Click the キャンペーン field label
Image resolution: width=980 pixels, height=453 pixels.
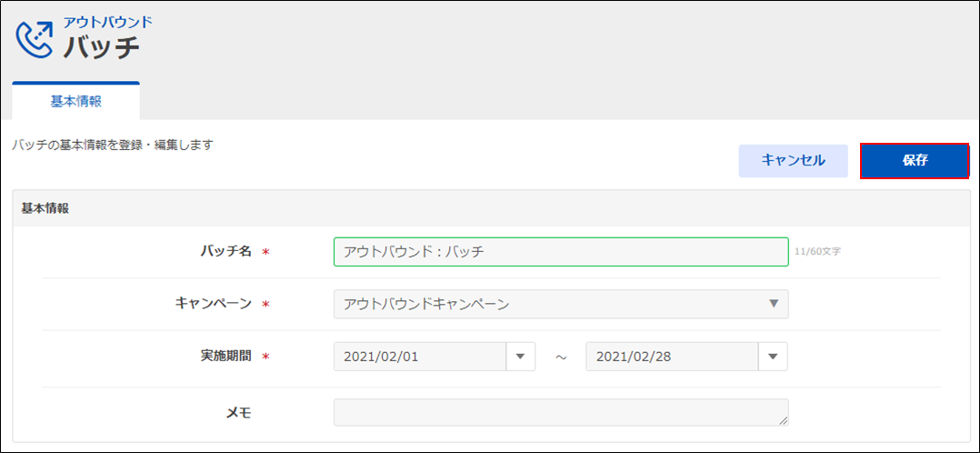pyautogui.click(x=213, y=304)
